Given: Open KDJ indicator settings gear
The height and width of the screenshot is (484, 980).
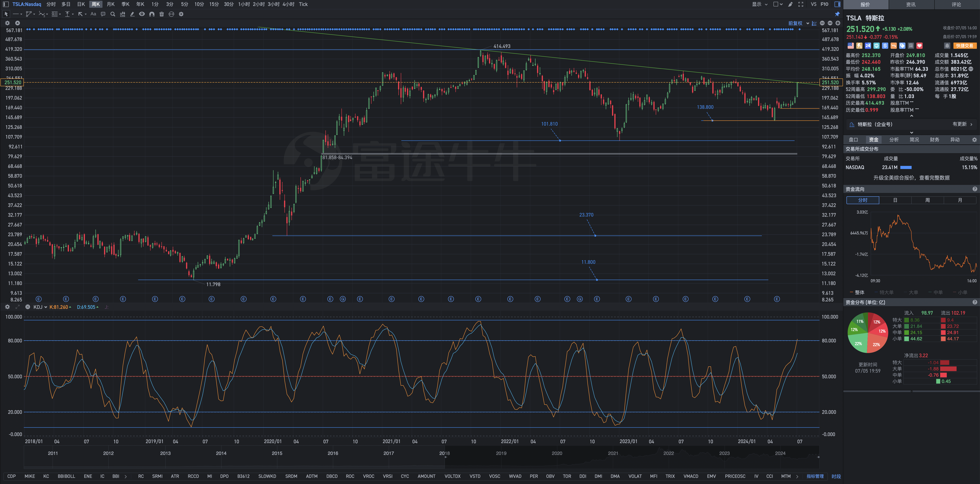Looking at the screenshot, I should [x=7, y=307].
